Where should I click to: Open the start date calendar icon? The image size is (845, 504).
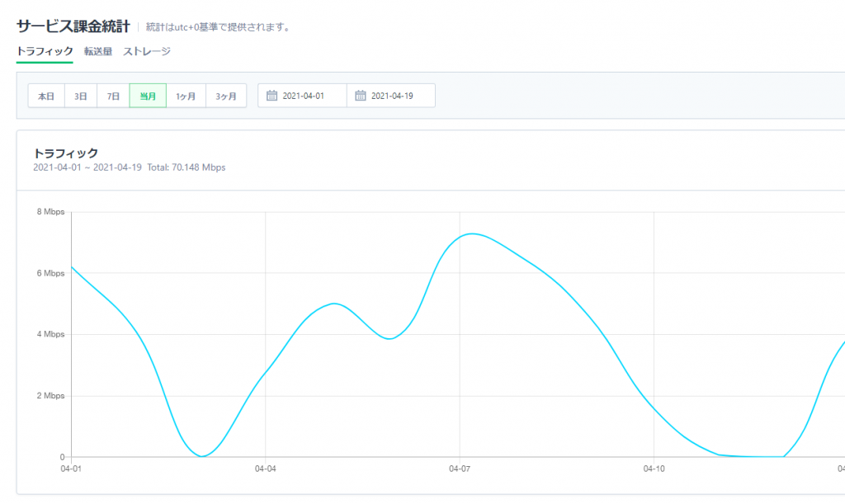click(x=272, y=96)
